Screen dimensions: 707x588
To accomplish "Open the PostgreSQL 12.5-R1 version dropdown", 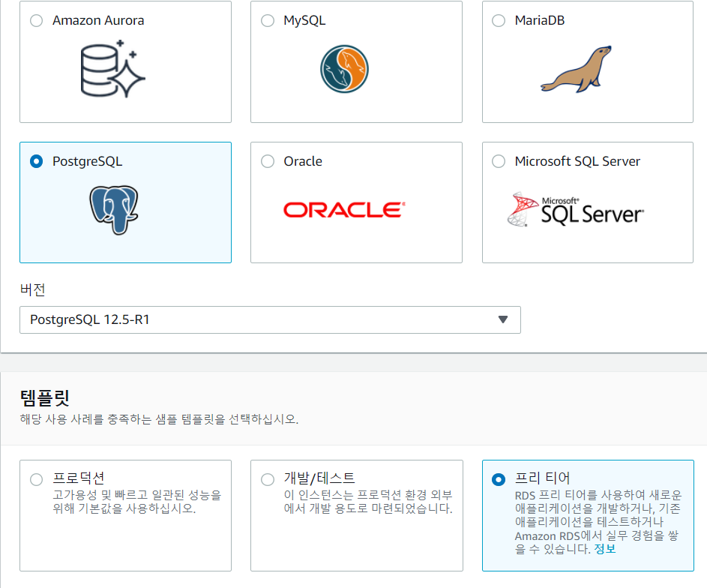I will coord(270,319).
